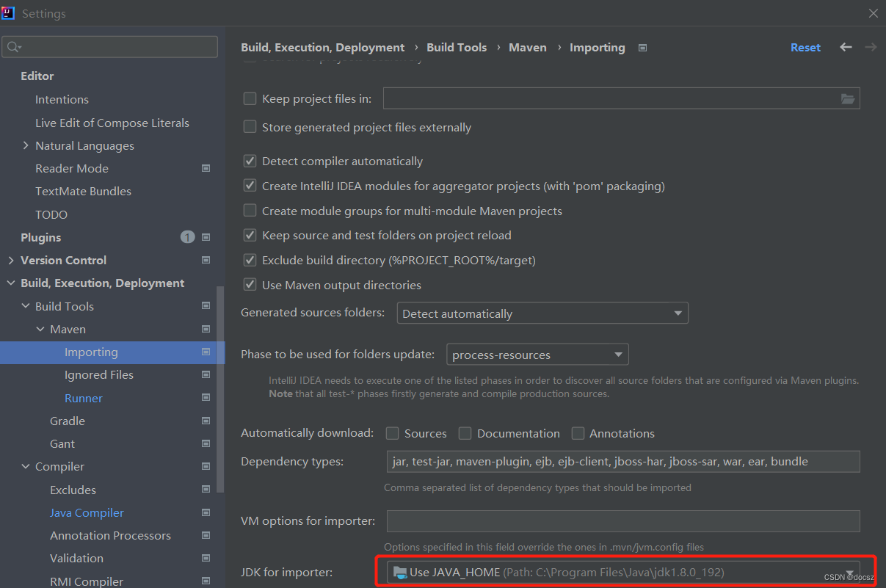The height and width of the screenshot is (588, 886).
Task: Open the process-resources phase dropdown
Action: pyautogui.click(x=537, y=355)
